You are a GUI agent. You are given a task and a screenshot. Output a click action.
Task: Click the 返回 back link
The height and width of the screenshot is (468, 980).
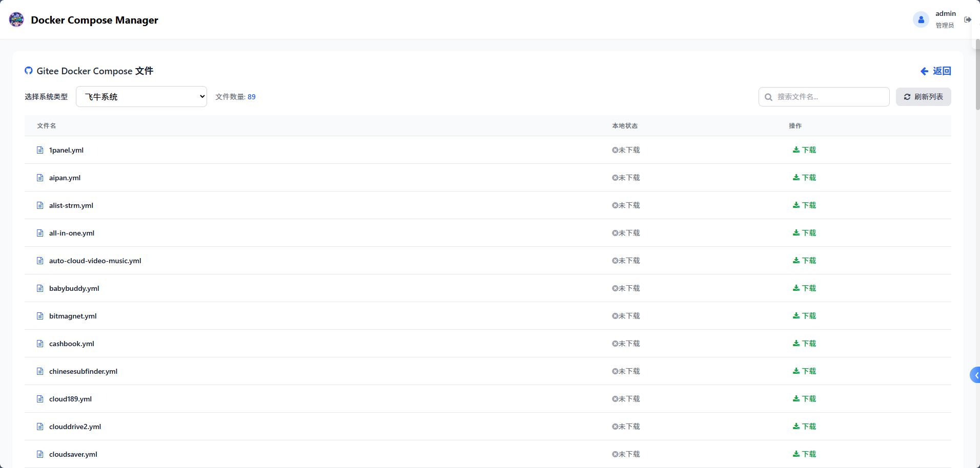coord(936,71)
